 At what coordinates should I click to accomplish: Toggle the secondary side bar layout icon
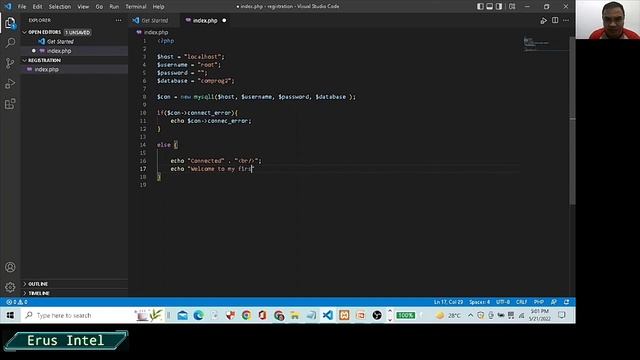tap(499, 7)
